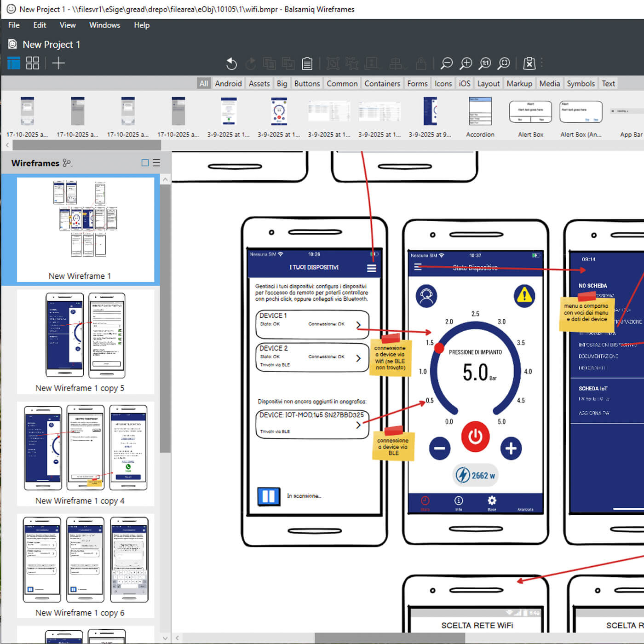Click the Zoom Out magnifier icon
644x644 pixels.
(x=446, y=63)
